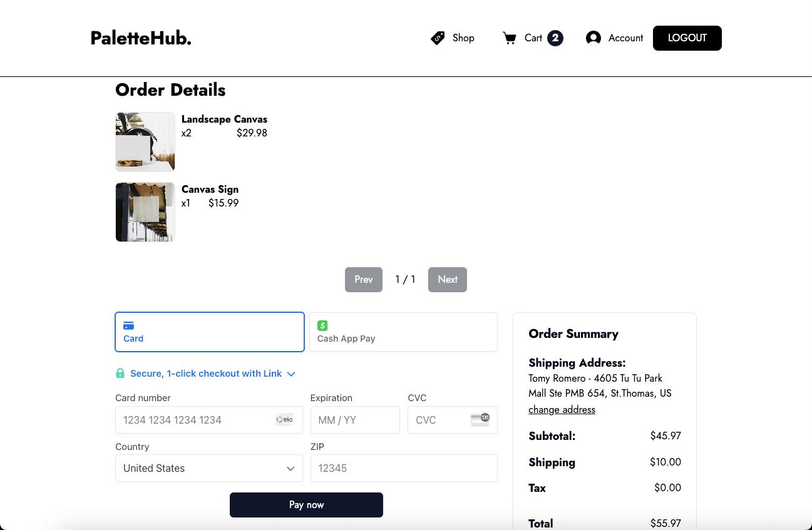
Task: Click the Pay now button
Action: [x=306, y=505]
